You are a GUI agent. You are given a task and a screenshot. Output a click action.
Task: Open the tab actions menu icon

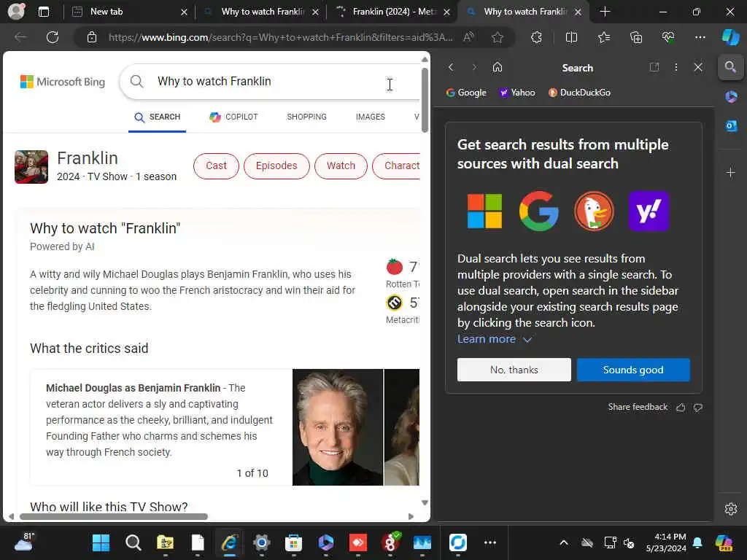[44, 12]
